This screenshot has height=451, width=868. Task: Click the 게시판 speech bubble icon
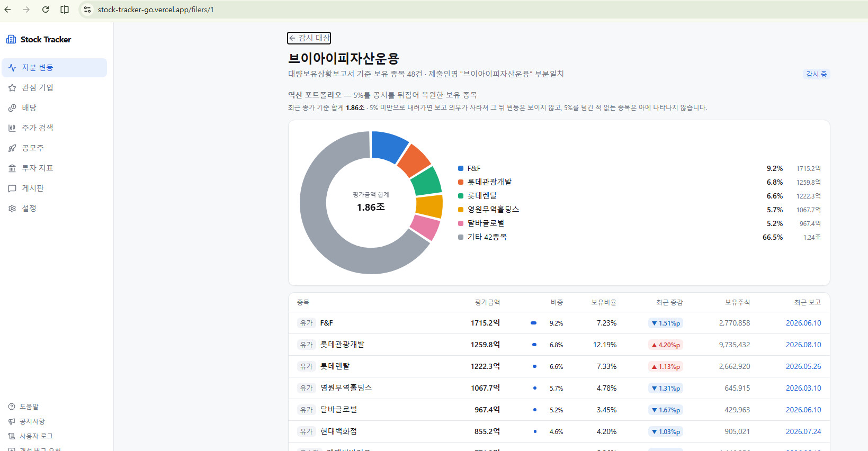pyautogui.click(x=12, y=188)
